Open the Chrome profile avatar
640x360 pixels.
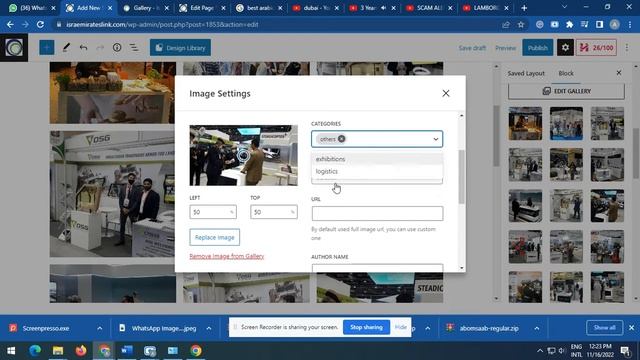614,24
